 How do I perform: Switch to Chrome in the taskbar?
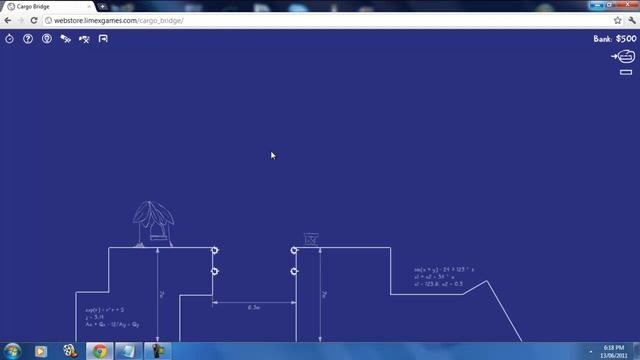pyautogui.click(x=100, y=351)
